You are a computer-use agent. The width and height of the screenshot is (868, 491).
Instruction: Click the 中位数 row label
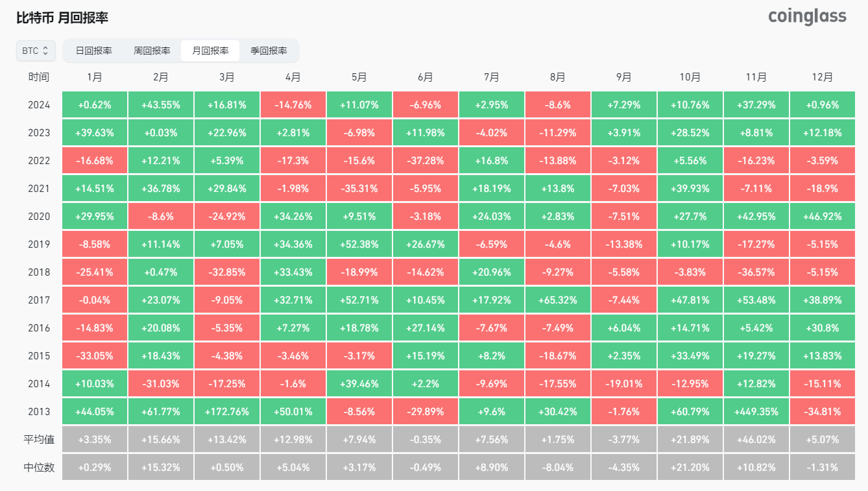(x=39, y=468)
